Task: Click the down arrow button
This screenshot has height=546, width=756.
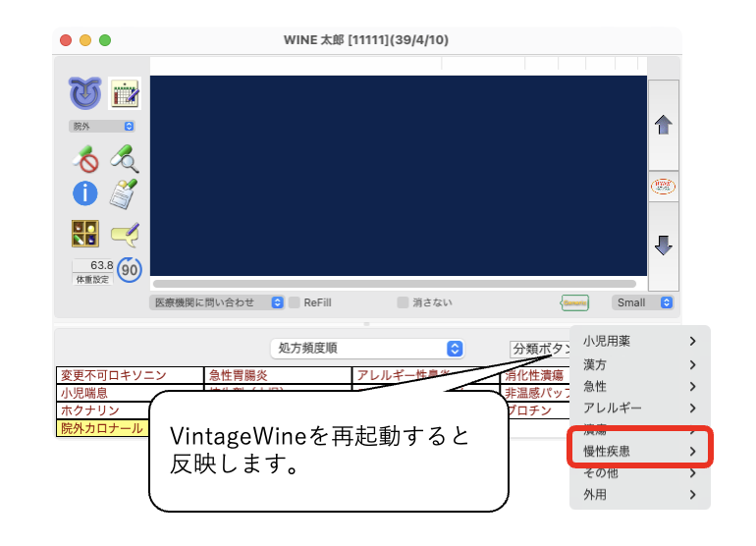Action: click(x=664, y=246)
